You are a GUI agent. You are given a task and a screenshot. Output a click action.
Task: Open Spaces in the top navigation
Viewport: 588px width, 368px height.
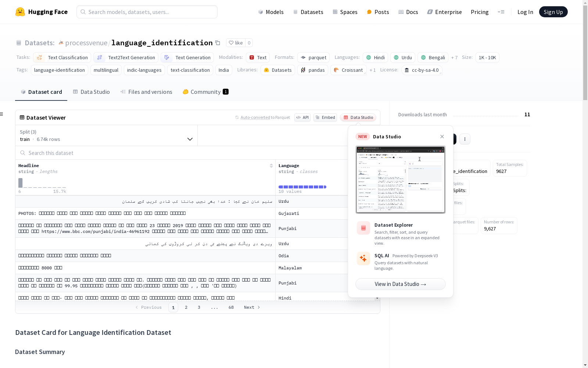(x=345, y=12)
